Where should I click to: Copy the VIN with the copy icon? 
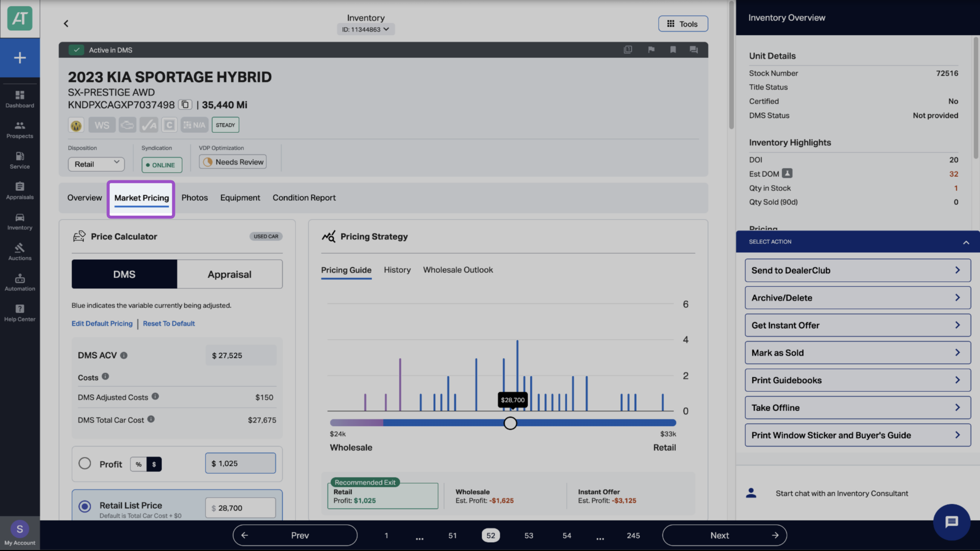185,105
